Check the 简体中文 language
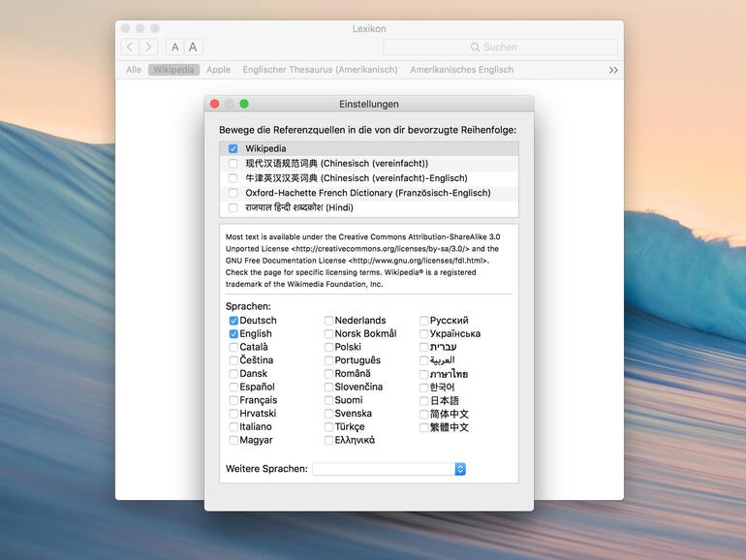This screenshot has height=560, width=746. click(x=424, y=414)
